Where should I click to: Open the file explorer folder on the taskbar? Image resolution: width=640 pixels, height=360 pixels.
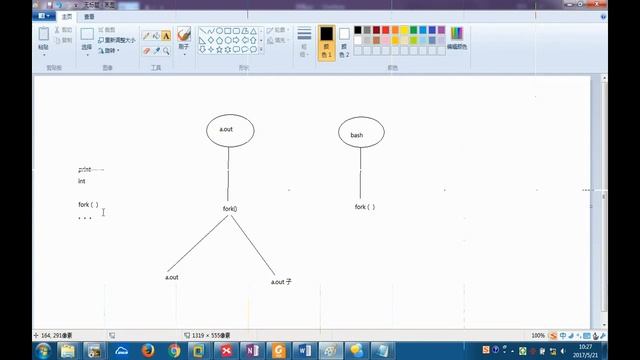coord(68,351)
